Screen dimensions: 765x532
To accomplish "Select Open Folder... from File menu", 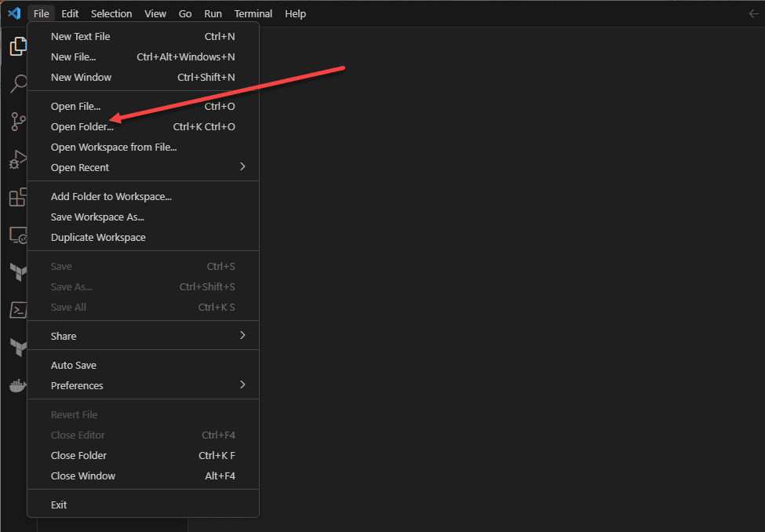I will (82, 126).
